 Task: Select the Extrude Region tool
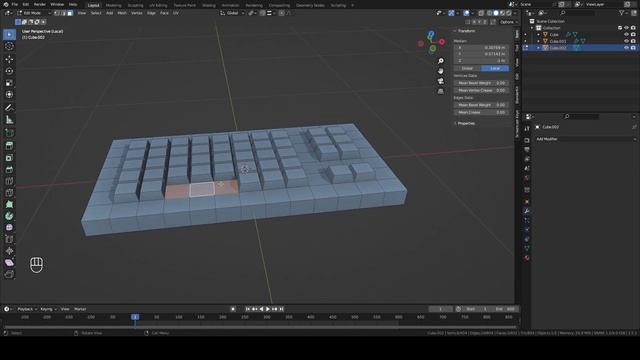[9, 146]
